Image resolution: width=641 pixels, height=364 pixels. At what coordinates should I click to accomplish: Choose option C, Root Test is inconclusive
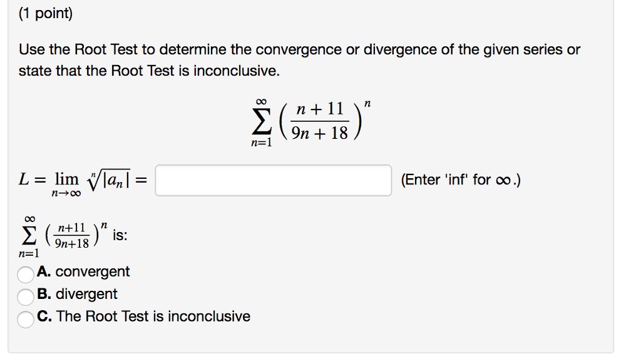click(26, 316)
